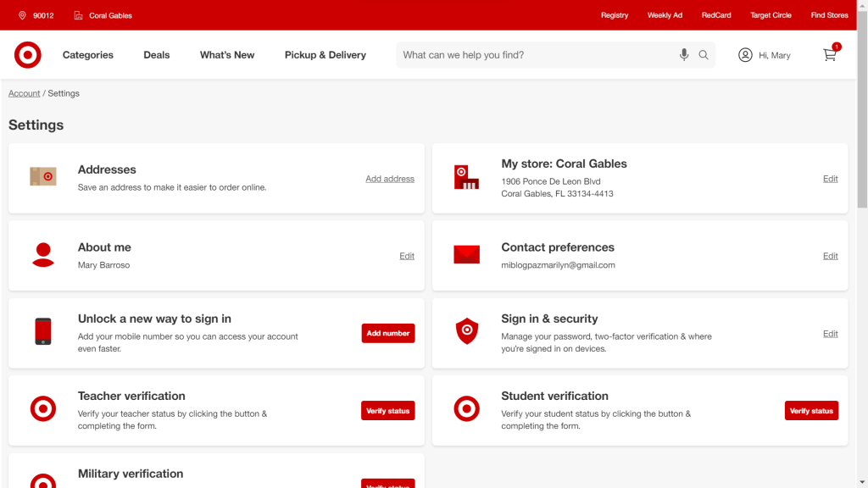Click the Hi, Mary account greeting
Viewport: 868px width, 488px height.
click(x=775, y=55)
